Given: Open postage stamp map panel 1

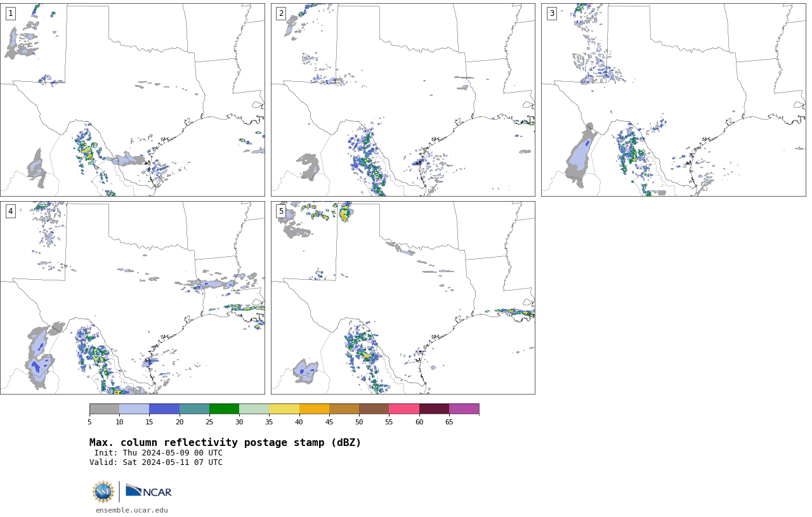Looking at the screenshot, I should pyautogui.click(x=133, y=100).
